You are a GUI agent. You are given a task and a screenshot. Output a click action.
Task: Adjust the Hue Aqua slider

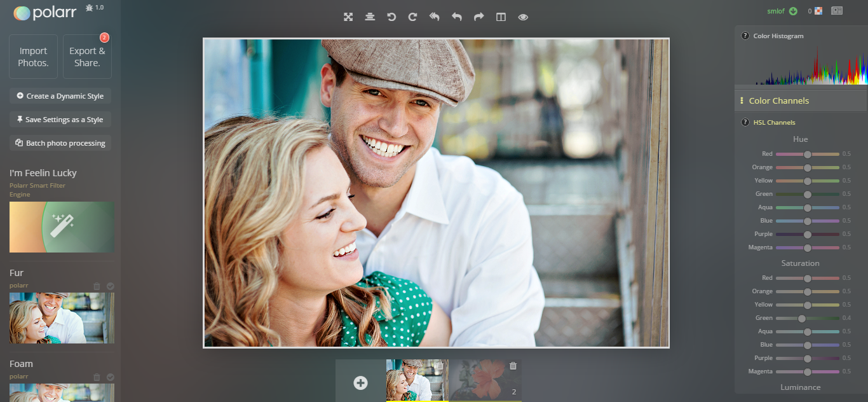(808, 207)
